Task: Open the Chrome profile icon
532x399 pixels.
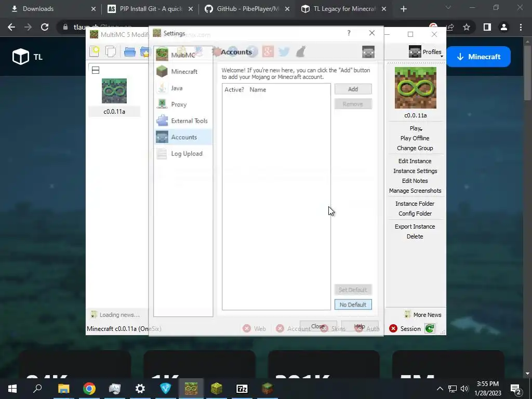Action: pos(504,27)
